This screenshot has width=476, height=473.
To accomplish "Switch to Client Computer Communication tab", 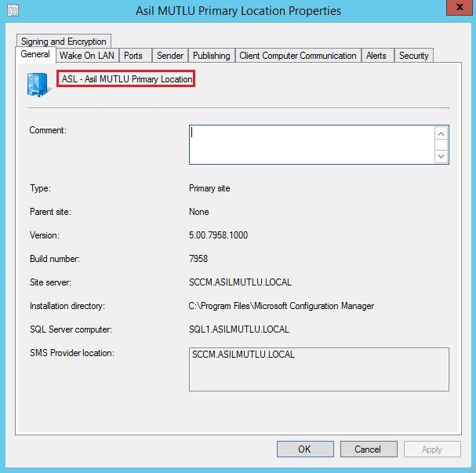I will [x=298, y=56].
